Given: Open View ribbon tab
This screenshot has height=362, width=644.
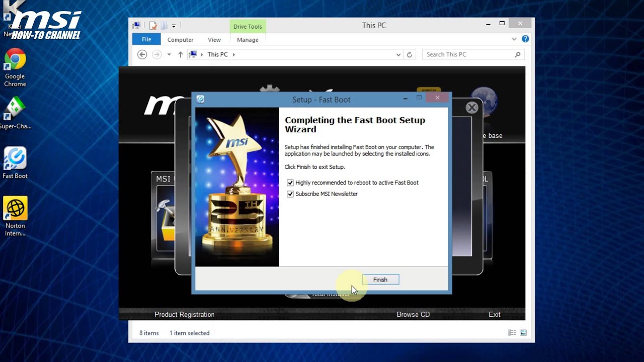Looking at the screenshot, I should tap(214, 40).
